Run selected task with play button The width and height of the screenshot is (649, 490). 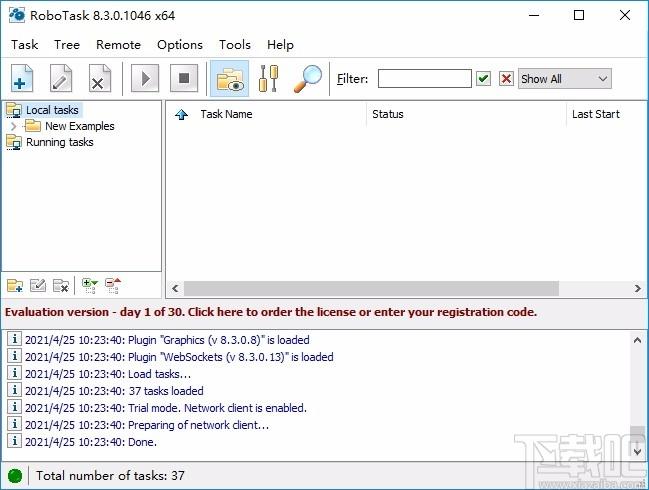pyautogui.click(x=145, y=78)
